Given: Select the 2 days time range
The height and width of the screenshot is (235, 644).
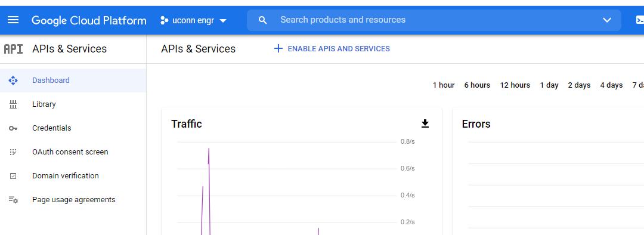Looking at the screenshot, I should point(579,85).
